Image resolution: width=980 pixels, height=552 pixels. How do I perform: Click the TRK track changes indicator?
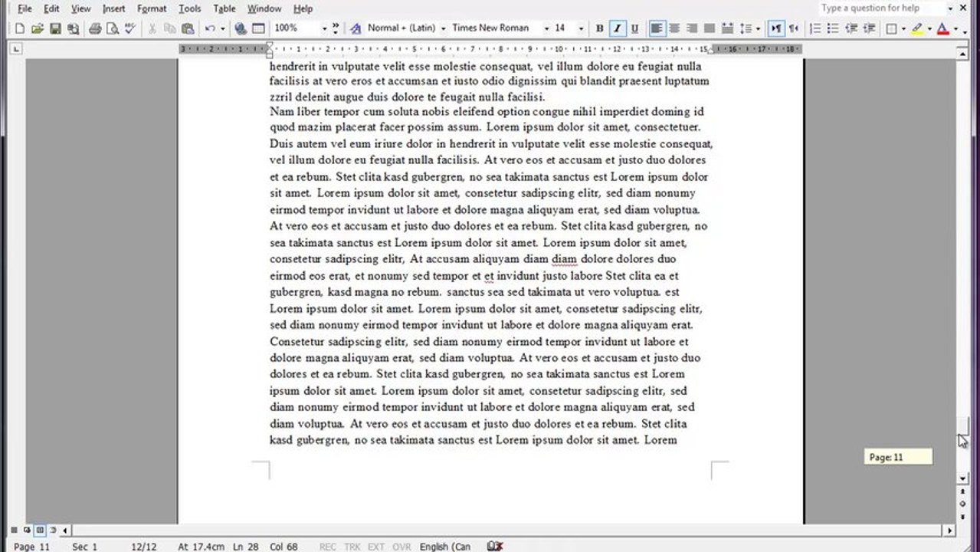352,547
